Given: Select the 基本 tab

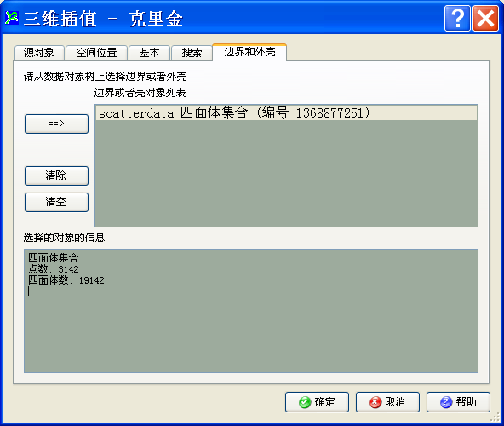Looking at the screenshot, I should [x=150, y=53].
